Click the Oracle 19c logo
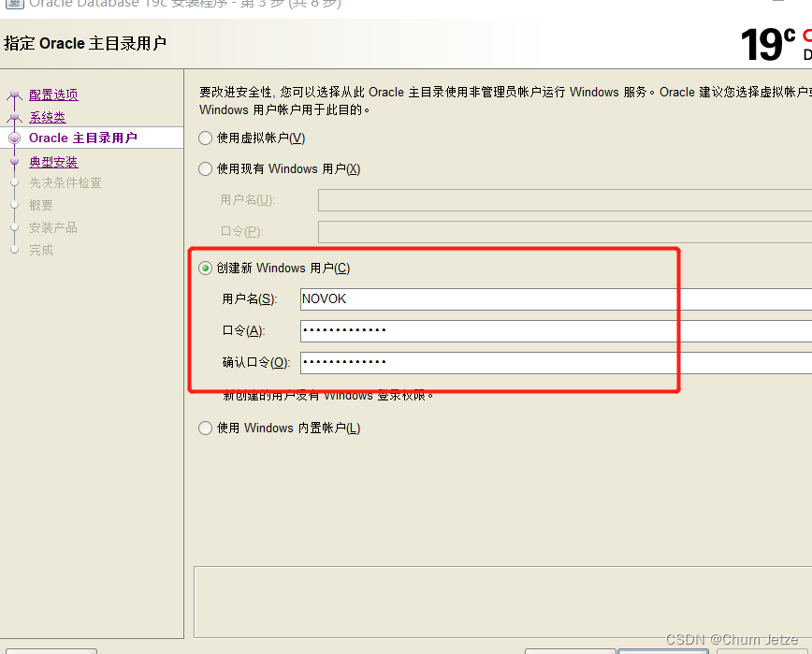 (776, 43)
